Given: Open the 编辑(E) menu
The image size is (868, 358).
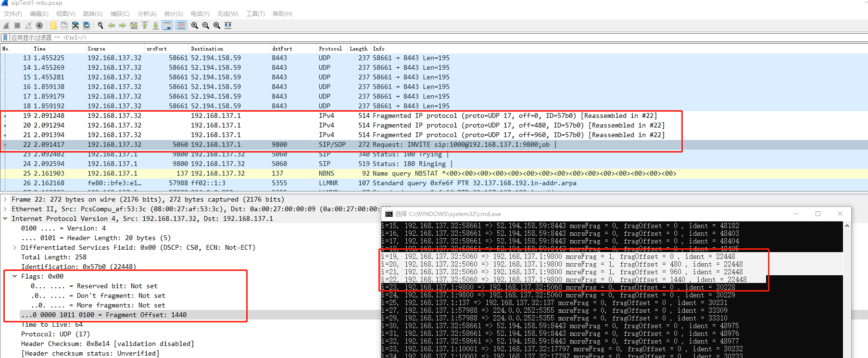Looking at the screenshot, I should tap(39, 14).
